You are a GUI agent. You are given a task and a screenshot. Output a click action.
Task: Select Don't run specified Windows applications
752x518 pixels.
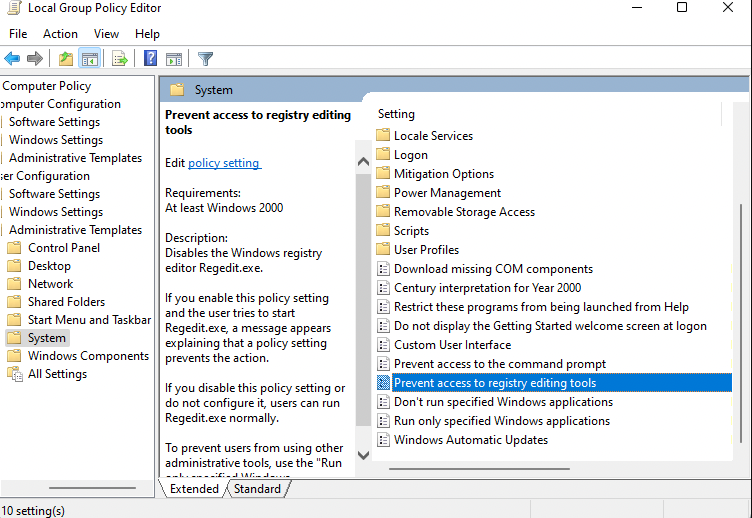pyautogui.click(x=503, y=401)
